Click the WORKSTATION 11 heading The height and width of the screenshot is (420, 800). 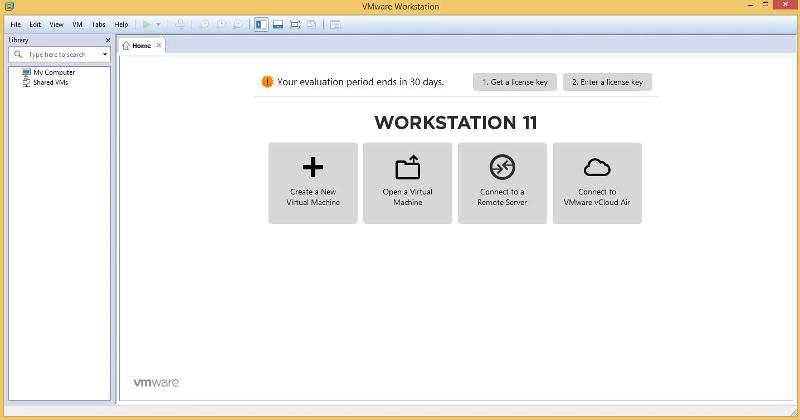(x=456, y=122)
